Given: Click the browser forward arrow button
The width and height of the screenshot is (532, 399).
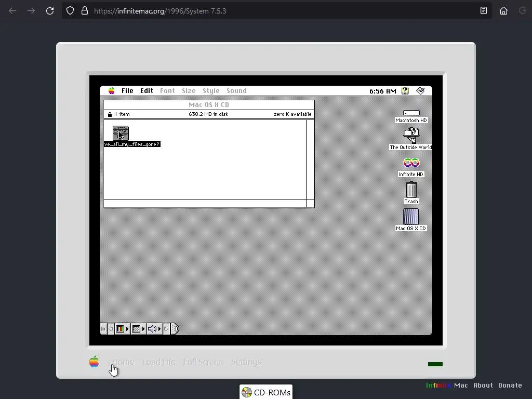Looking at the screenshot, I should pos(31,11).
